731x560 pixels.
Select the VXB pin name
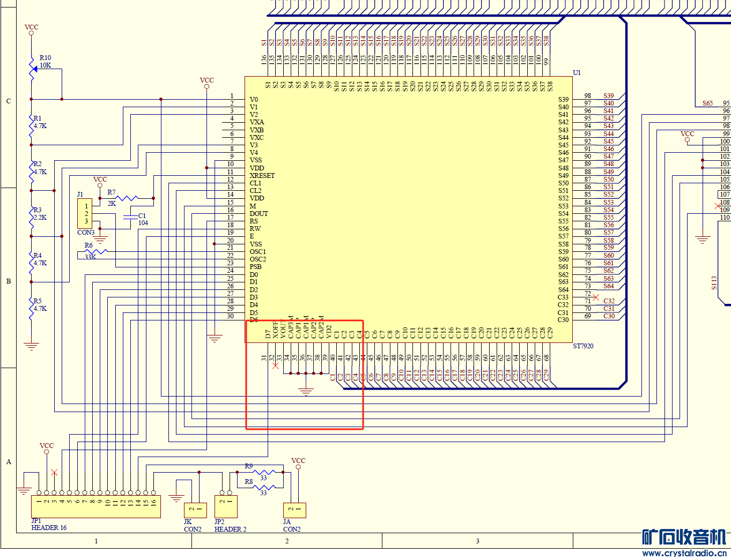click(257, 130)
